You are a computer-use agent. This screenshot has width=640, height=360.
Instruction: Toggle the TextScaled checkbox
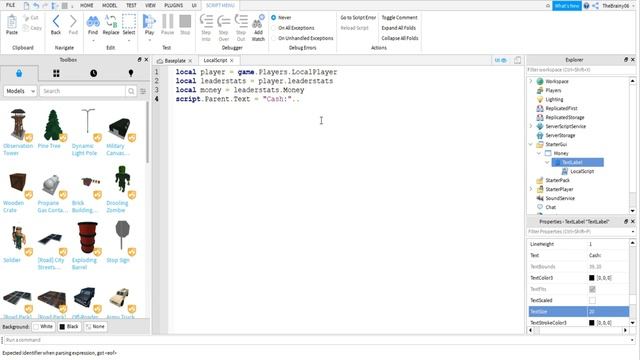coord(592,300)
